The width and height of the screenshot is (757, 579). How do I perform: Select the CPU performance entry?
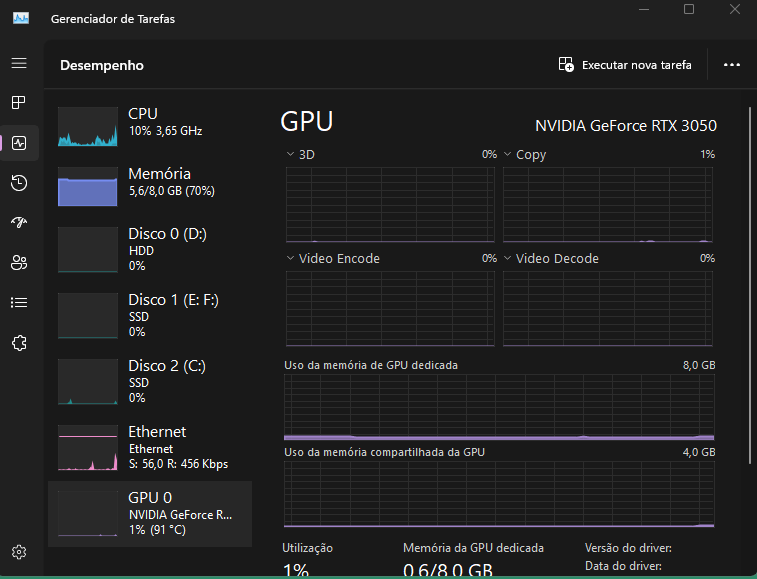pos(150,127)
